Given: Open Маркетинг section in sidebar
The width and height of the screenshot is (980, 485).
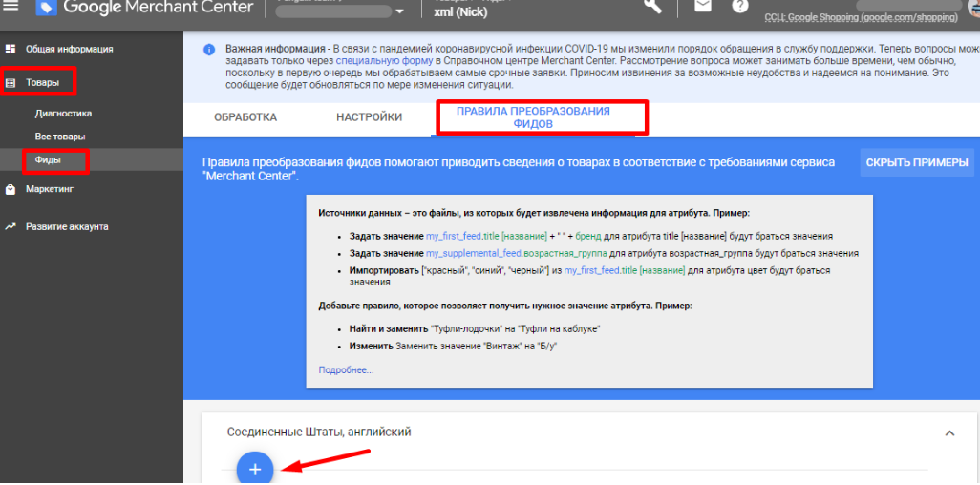Looking at the screenshot, I should click(50, 189).
